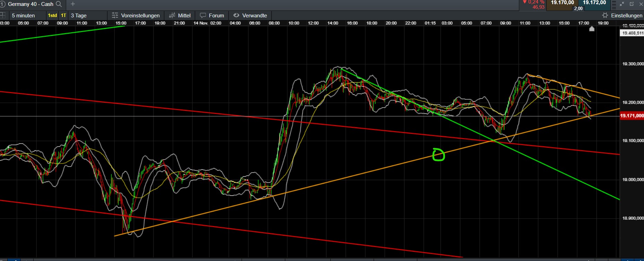The height and width of the screenshot is (261, 644).
Task: Add a new chart tab with plus
Action: [x=73, y=4]
